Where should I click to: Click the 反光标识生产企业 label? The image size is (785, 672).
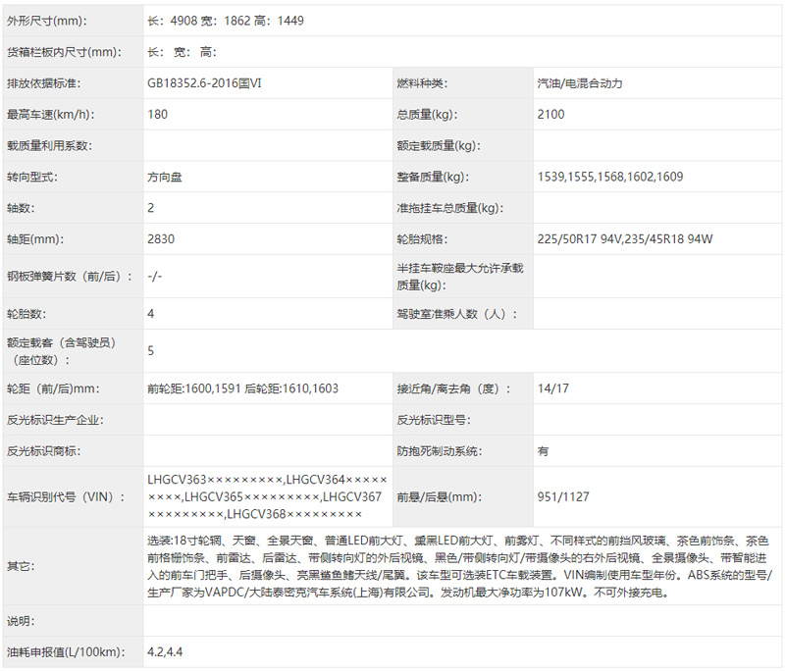tap(55, 420)
